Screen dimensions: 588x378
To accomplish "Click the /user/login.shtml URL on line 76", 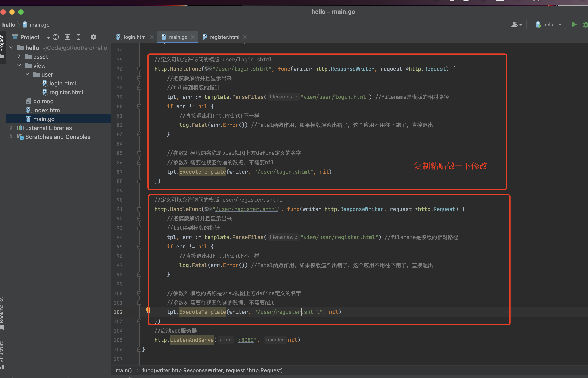I will tap(242, 69).
